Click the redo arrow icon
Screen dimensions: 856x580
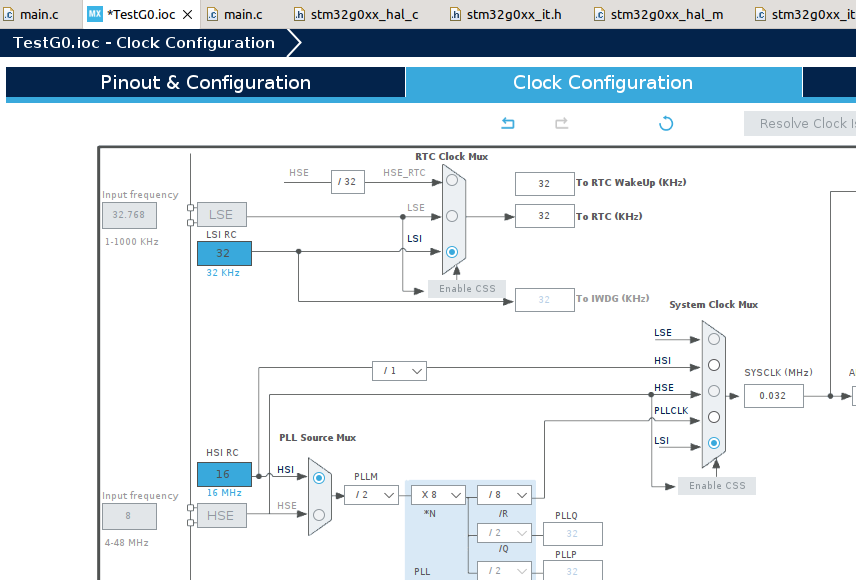click(561, 123)
